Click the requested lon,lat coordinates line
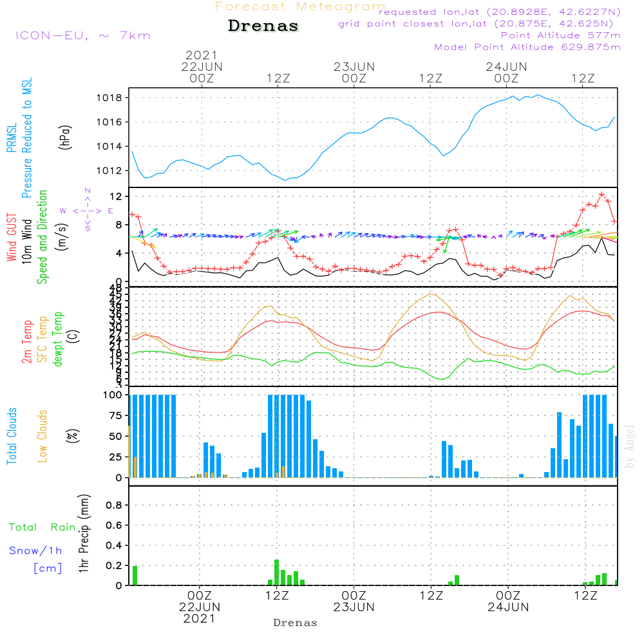This screenshot has width=644, height=644. click(x=500, y=12)
